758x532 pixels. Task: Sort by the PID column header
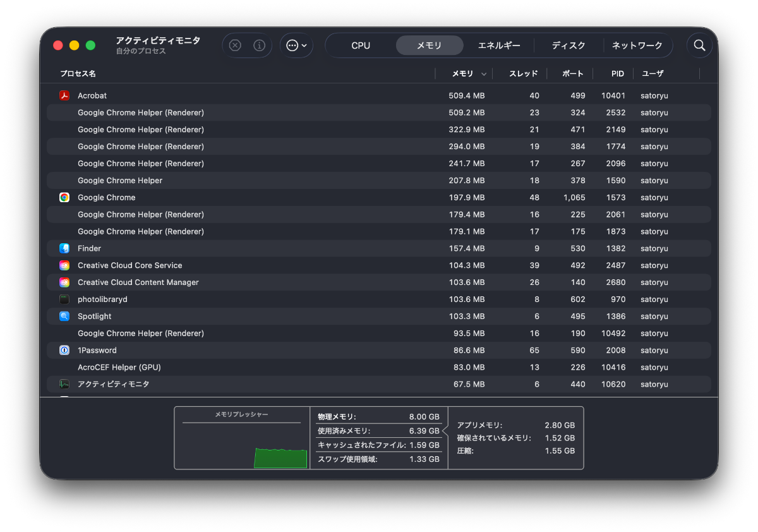tap(618, 74)
